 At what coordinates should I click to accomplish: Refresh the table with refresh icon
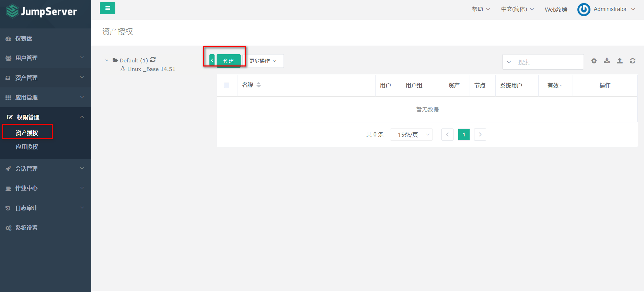[x=633, y=61]
